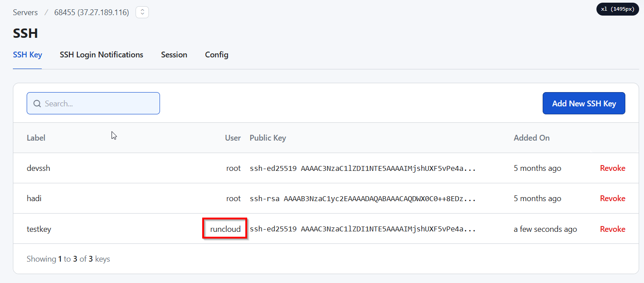Open the SSH Login Notifications tab
The height and width of the screenshot is (283, 644).
coord(101,55)
